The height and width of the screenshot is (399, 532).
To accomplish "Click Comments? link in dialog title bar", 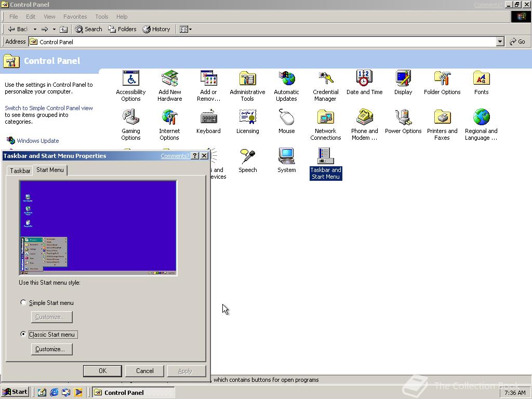I will click(x=175, y=156).
